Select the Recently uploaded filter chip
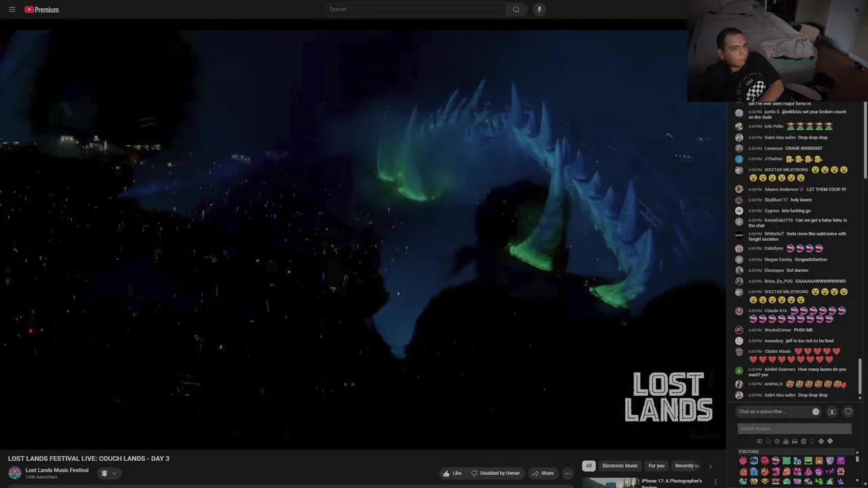The height and width of the screenshot is (488, 868). coord(687,466)
